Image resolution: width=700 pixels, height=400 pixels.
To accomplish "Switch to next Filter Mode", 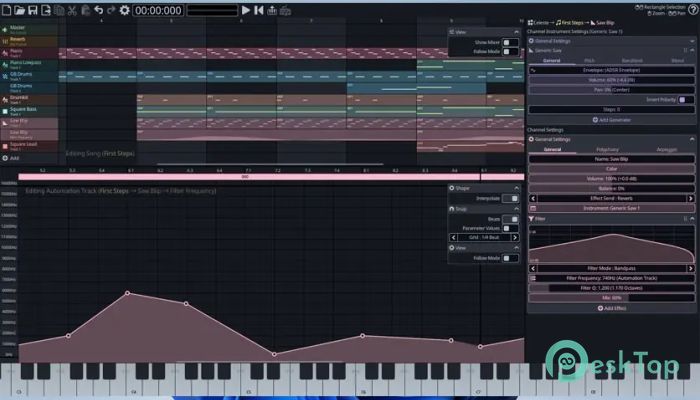I will [691, 268].
